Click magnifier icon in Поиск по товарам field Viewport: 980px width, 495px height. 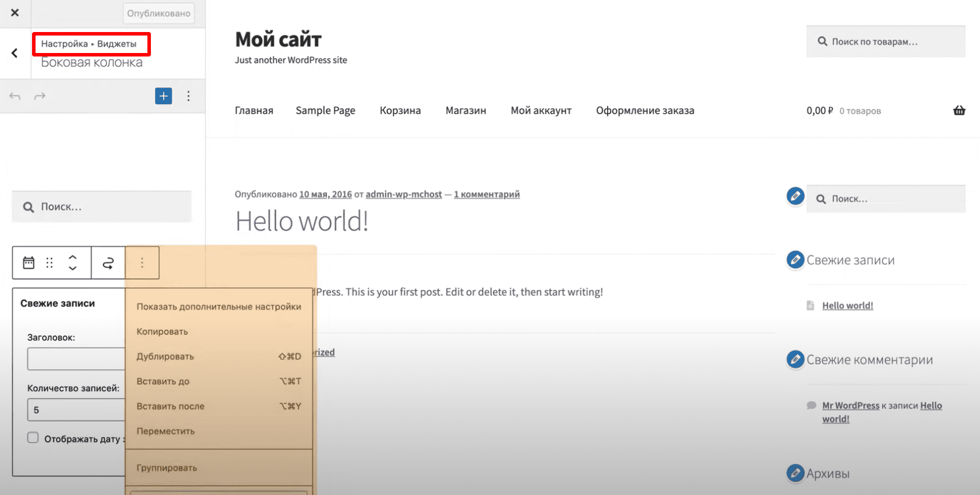click(x=823, y=41)
